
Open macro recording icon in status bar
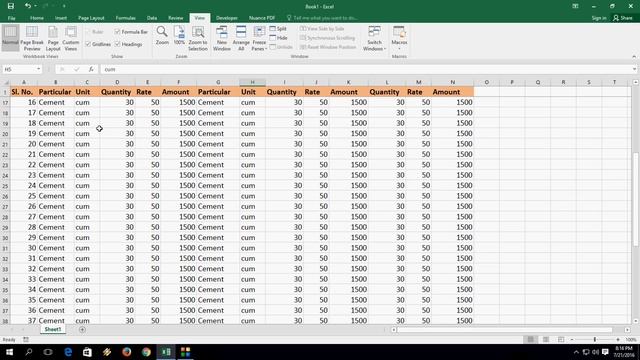[x=26, y=340]
